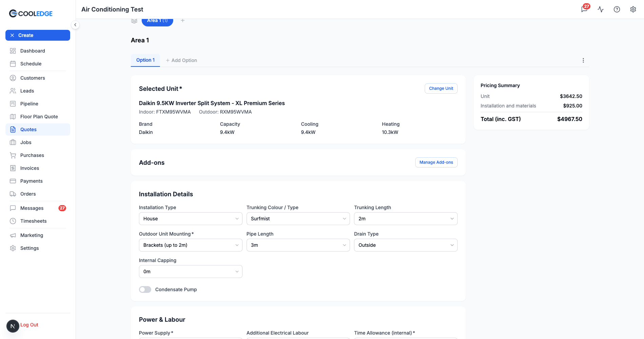This screenshot has height=339, width=644.
Task: Click the Create button
Action: (x=38, y=35)
